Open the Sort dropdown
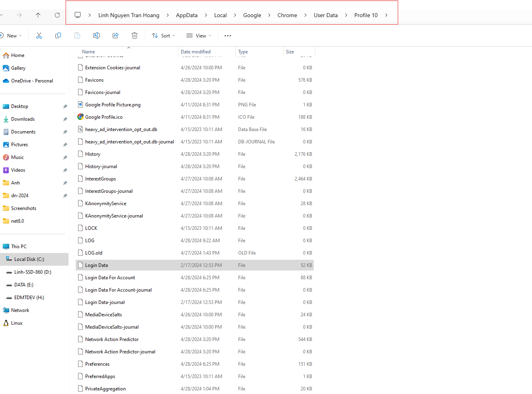 coord(163,36)
